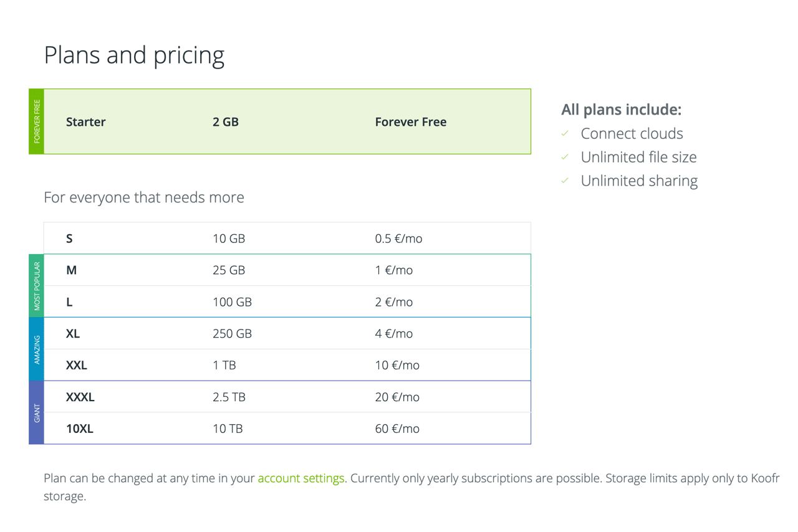
Task: Click the checkmark beside Unlimited file size
Action: (565, 157)
